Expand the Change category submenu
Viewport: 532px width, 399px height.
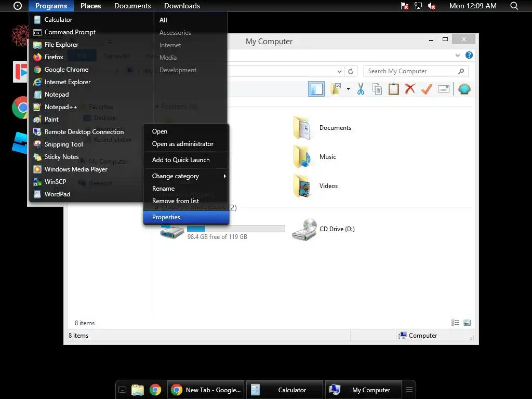click(187, 176)
